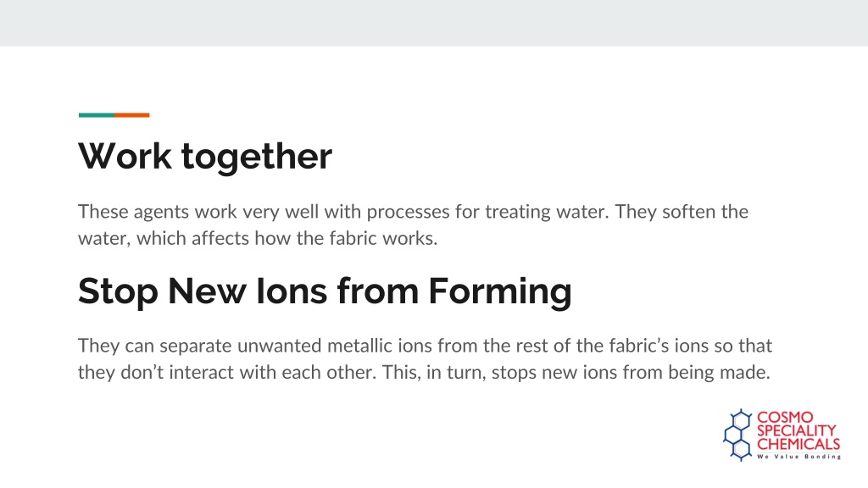Select the orange segment of accent bar
868x488 pixels.
point(132,115)
